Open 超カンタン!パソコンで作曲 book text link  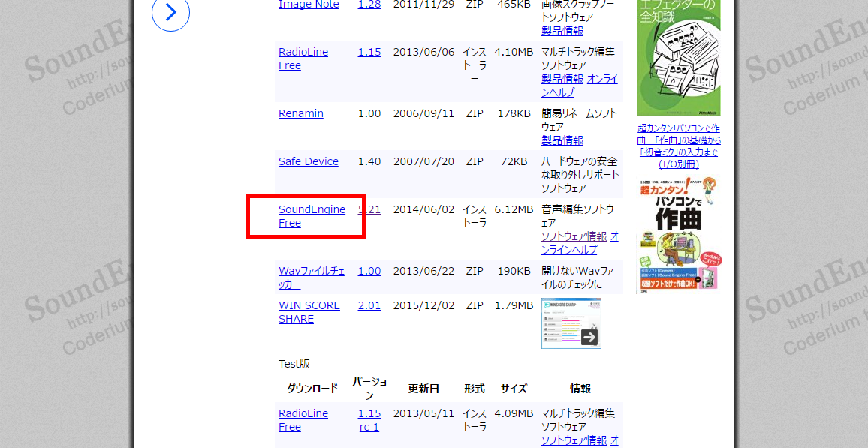pos(680,146)
